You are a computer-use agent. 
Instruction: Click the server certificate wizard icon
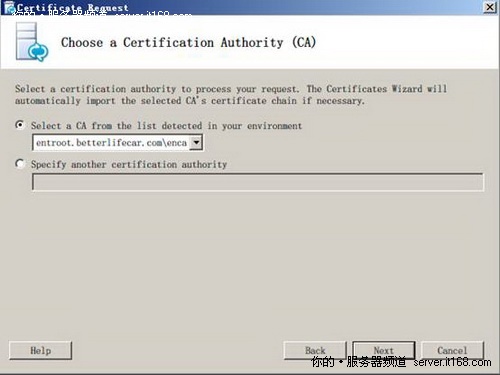pos(32,42)
